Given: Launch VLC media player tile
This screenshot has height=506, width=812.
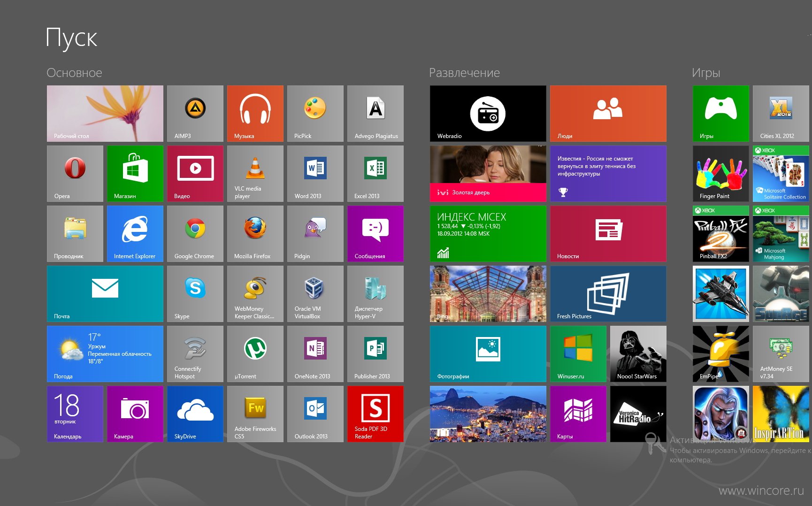Looking at the screenshot, I should tap(255, 174).
